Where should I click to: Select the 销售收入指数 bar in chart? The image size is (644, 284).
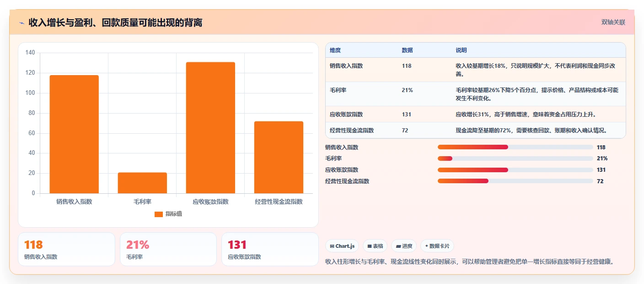pos(74,134)
